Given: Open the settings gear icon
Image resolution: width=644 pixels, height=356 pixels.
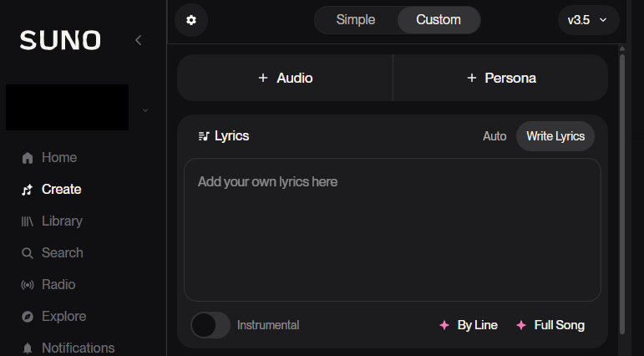Looking at the screenshot, I should pyautogui.click(x=191, y=20).
